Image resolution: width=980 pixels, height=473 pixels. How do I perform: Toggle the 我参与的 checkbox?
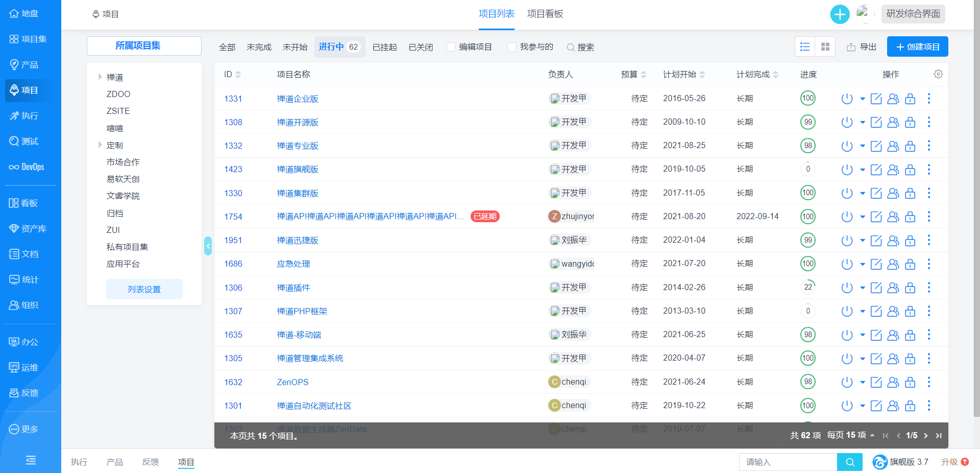(x=512, y=47)
